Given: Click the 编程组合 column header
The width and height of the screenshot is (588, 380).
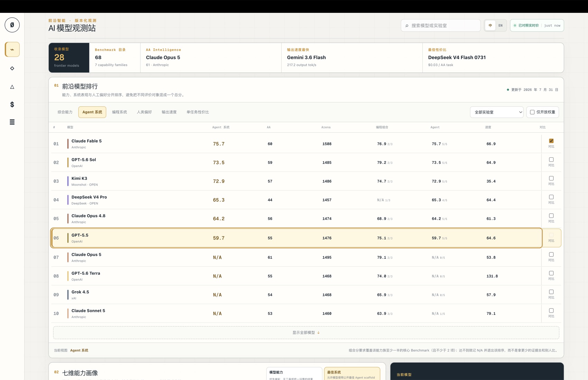Looking at the screenshot, I should click(382, 127).
